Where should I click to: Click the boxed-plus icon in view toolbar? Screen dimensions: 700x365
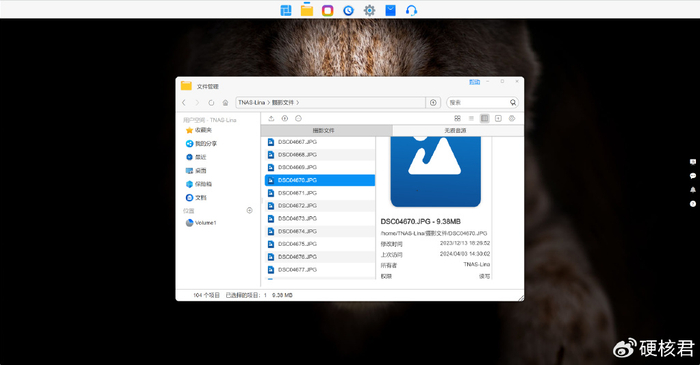[498, 118]
